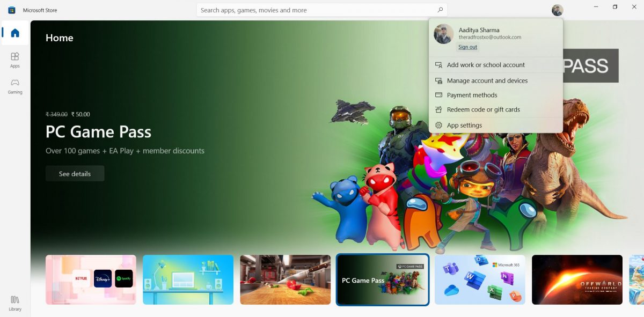Open the Home section in the sidebar

pyautogui.click(x=15, y=33)
